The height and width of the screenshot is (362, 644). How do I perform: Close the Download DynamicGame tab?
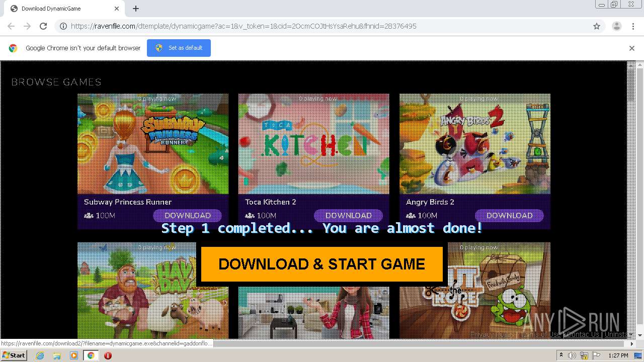coord(117,9)
